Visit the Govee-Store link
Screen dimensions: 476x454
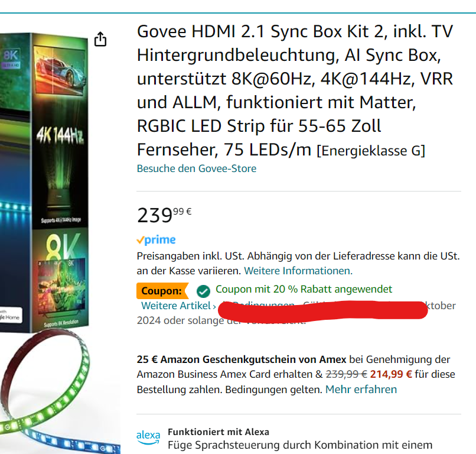tap(197, 168)
